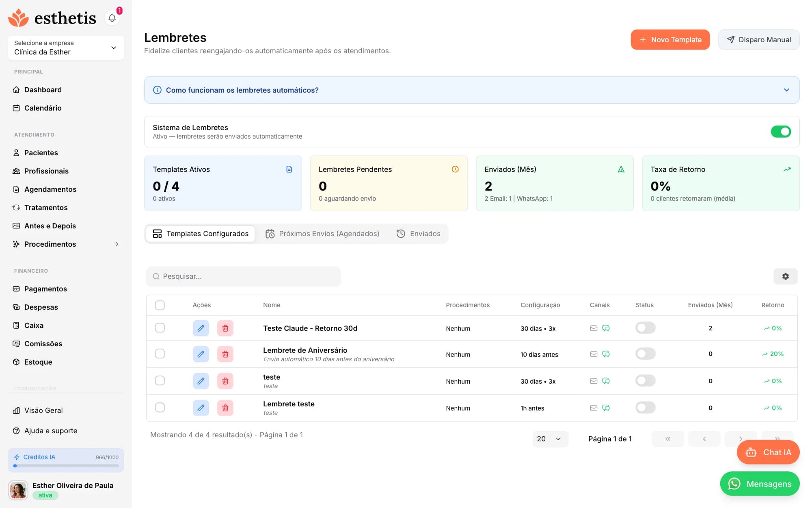The width and height of the screenshot is (812, 508).
Task: Open the Mensagens WhatsApp button
Action: (x=760, y=484)
